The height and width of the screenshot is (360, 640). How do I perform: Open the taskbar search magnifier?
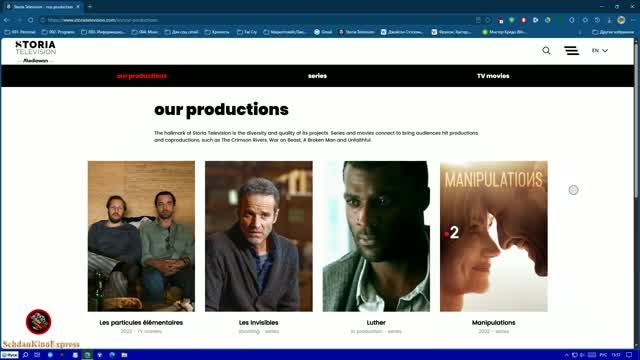25,355
